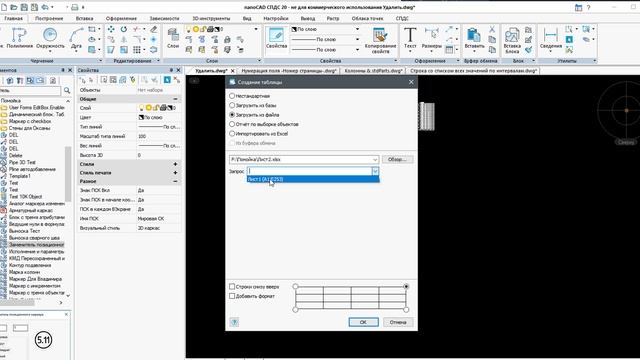640x360 pixels.
Task: Select the Окружность circle tool
Action: [50, 38]
